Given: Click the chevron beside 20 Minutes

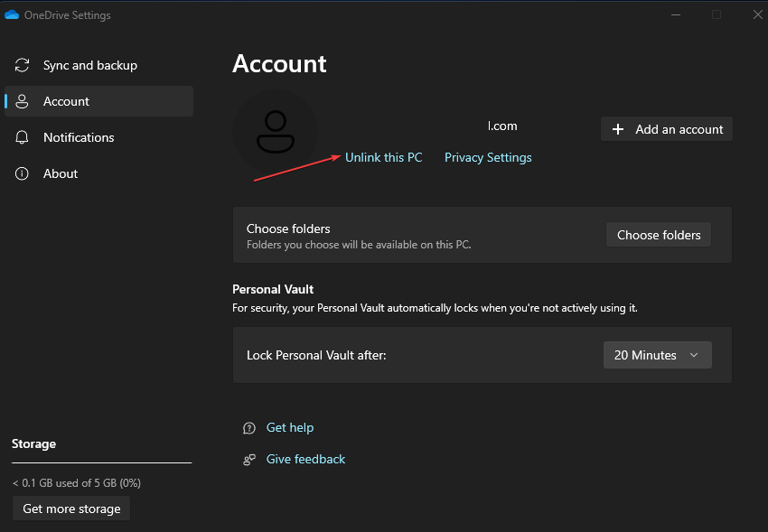Looking at the screenshot, I should (694, 355).
